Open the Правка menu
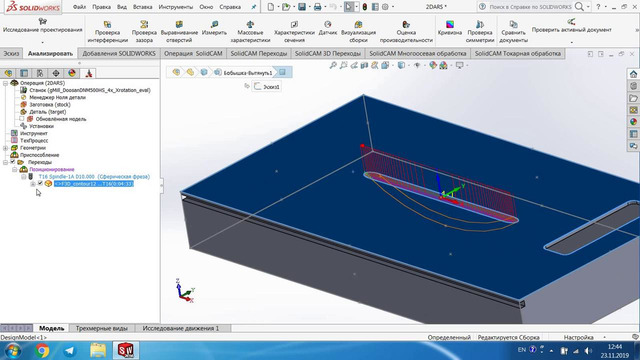Image resolution: width=640 pixels, height=360 pixels. point(101,7)
